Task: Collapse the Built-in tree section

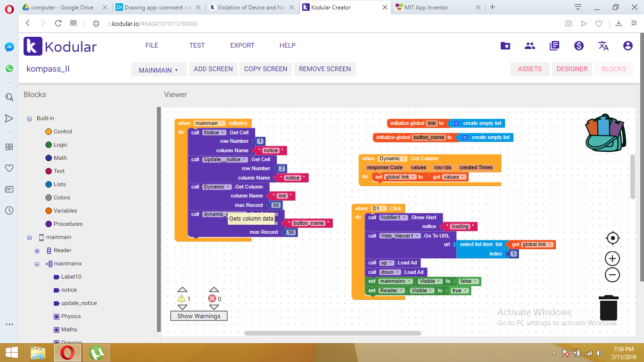Action: 29,119
